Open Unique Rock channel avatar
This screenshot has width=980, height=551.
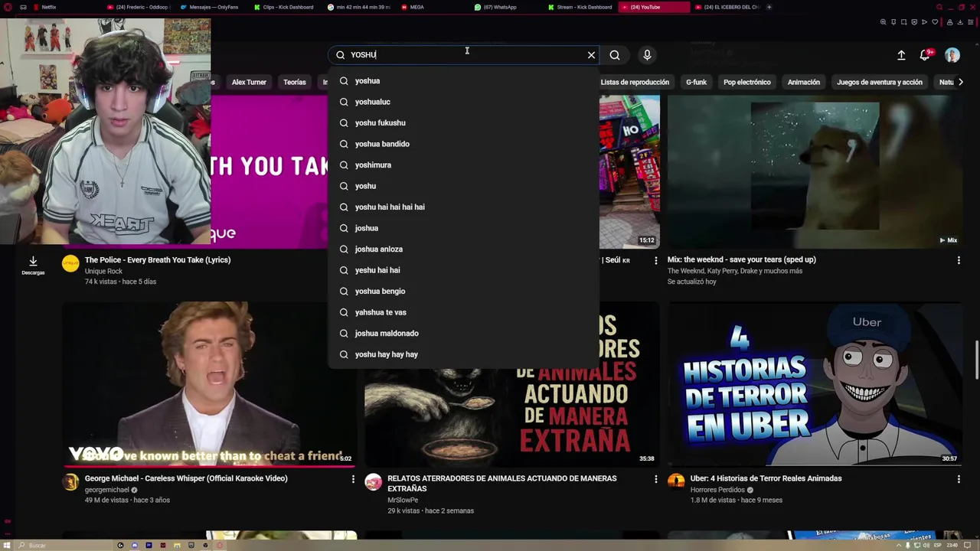click(x=70, y=264)
